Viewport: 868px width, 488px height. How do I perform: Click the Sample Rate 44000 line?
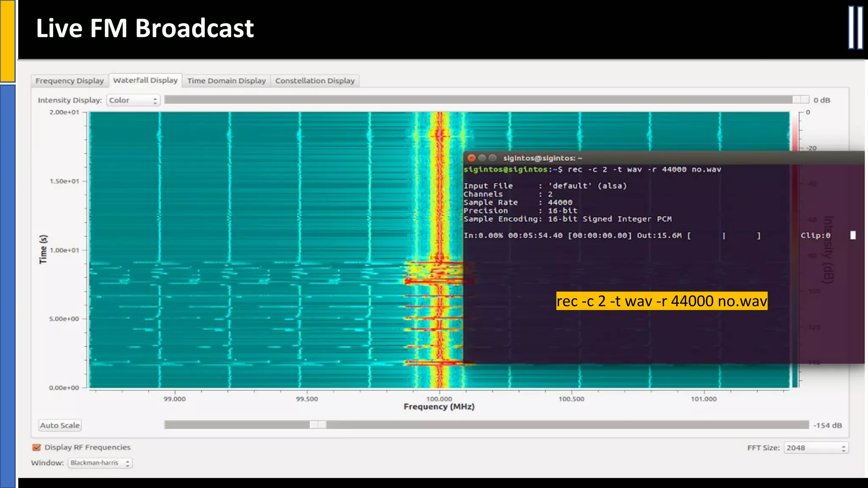click(518, 202)
